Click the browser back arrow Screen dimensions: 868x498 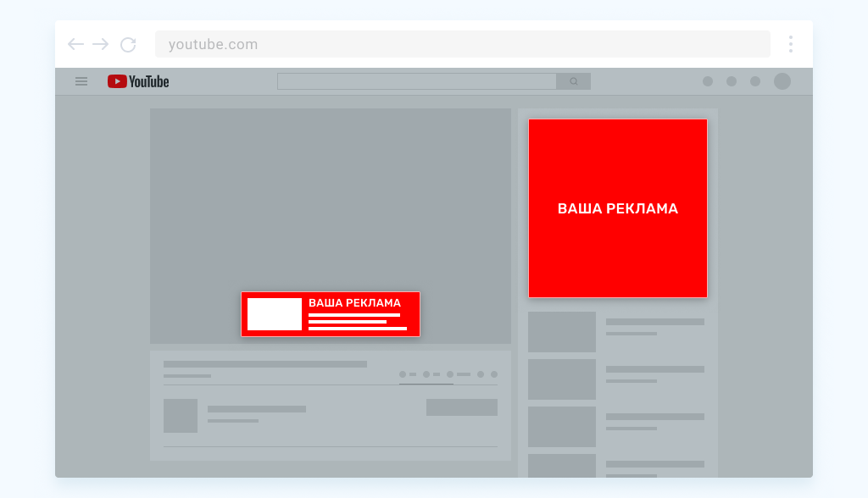tap(75, 44)
